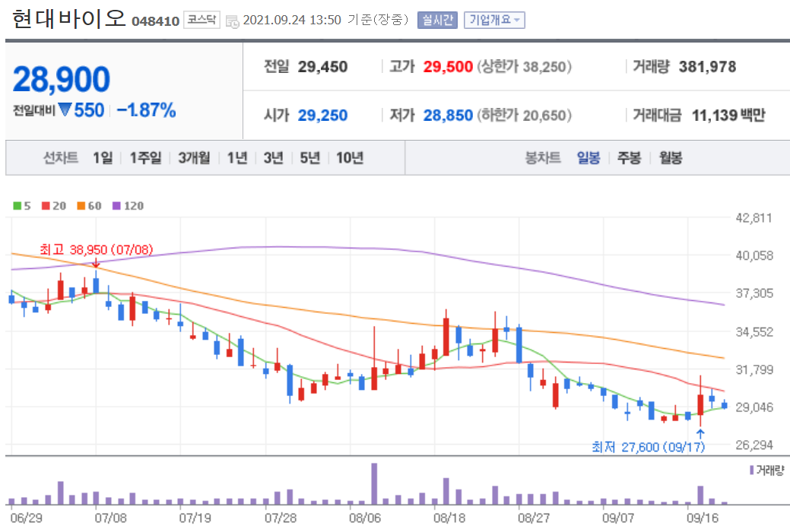Click the 고가 value 29,500
Viewport: 790px width, 532px height.
[448, 67]
